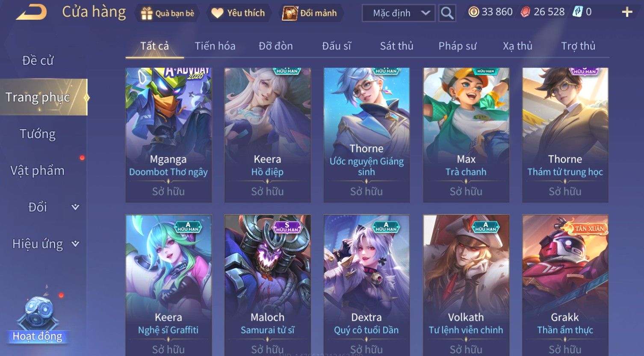The width and height of the screenshot is (644, 356).
Task: Tap the plus icon to add currency
Action: click(627, 12)
